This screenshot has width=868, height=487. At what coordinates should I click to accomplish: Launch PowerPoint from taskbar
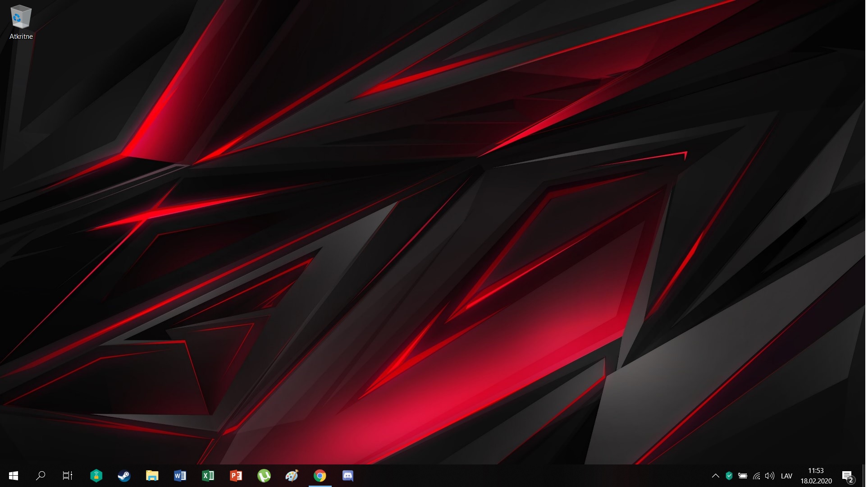pyautogui.click(x=236, y=476)
